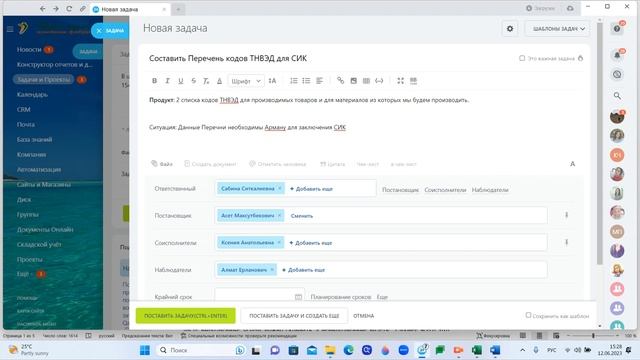Add another co-executor in Соисполнители
Viewport: 640px width, 360px height.
click(311, 243)
